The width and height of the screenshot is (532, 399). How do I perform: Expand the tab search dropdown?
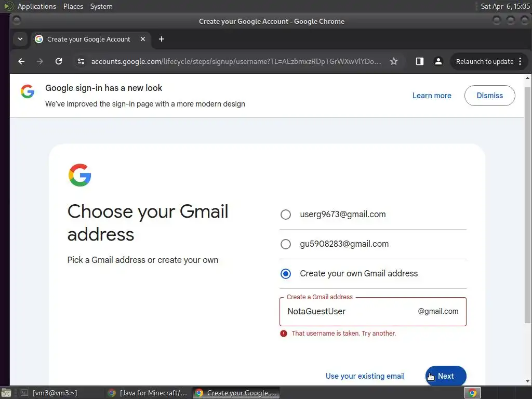(x=20, y=39)
